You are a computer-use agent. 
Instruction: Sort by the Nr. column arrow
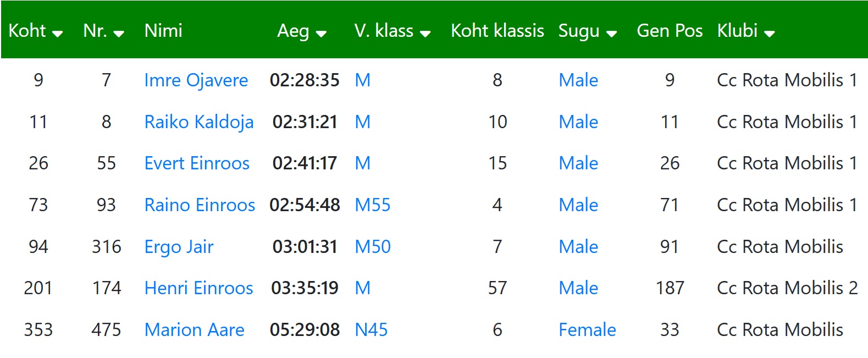[x=119, y=34]
